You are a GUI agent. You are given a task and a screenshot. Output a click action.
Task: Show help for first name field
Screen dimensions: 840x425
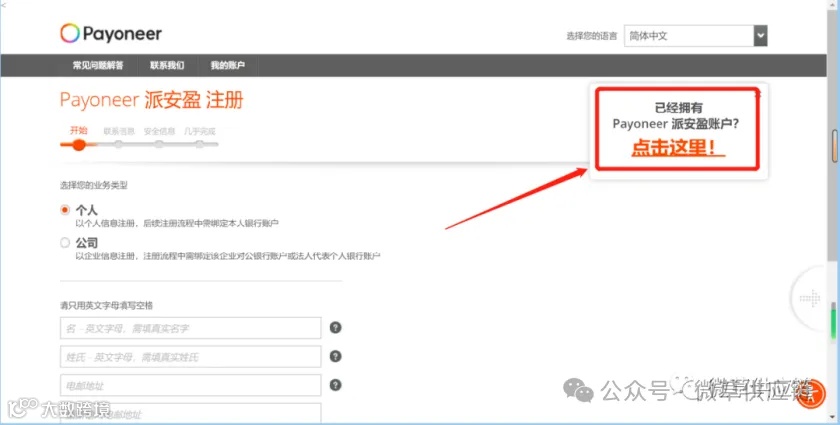335,327
